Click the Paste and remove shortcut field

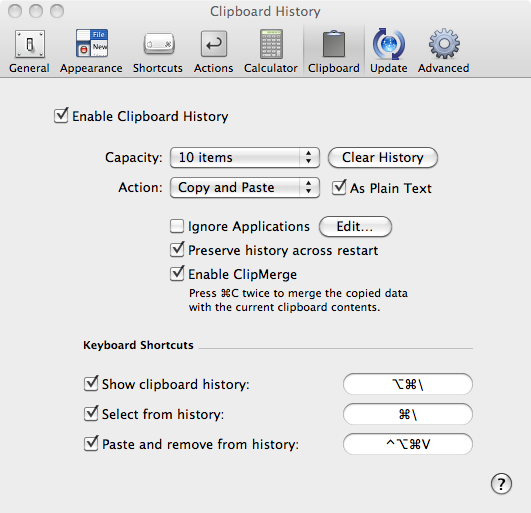[408, 444]
